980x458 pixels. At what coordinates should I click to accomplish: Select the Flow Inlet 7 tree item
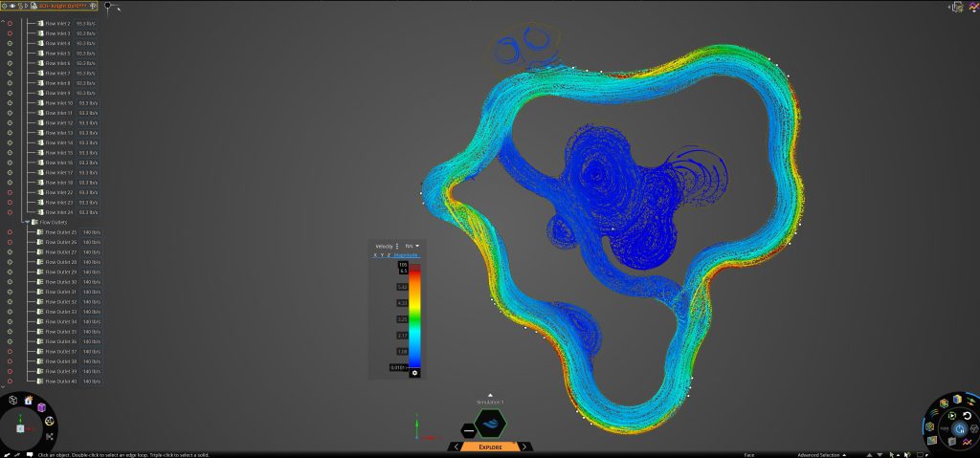click(57, 73)
